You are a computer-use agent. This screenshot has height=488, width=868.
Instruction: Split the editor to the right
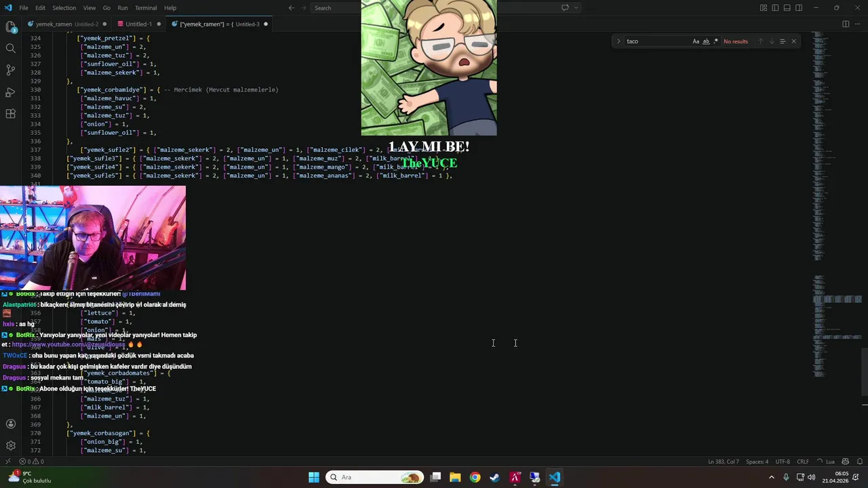click(x=846, y=24)
